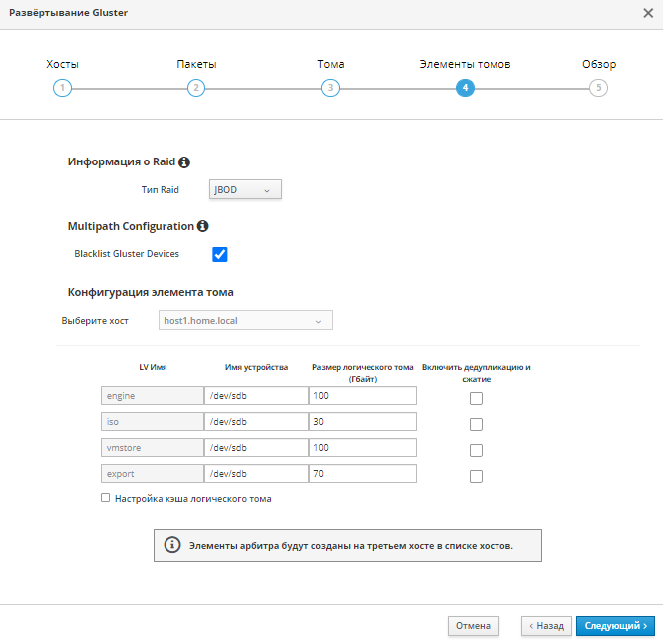Open the Тип Raid dropdown showing JBOD

[245, 190]
